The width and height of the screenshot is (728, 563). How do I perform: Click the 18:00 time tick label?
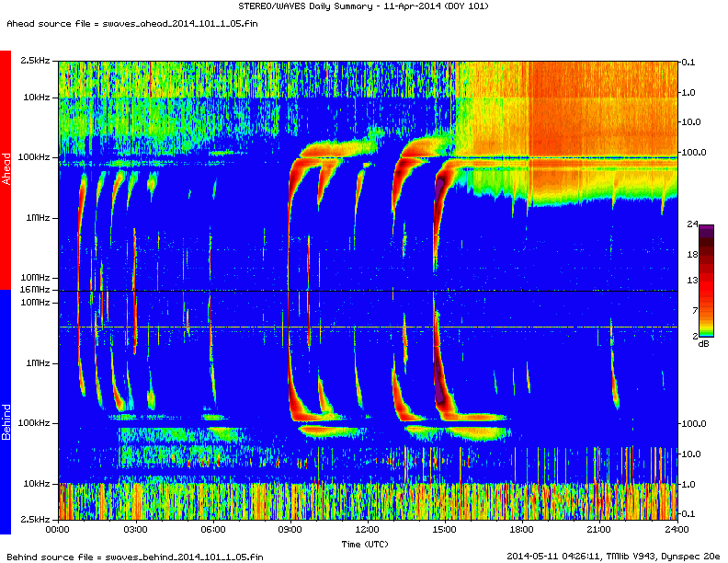pos(522,529)
